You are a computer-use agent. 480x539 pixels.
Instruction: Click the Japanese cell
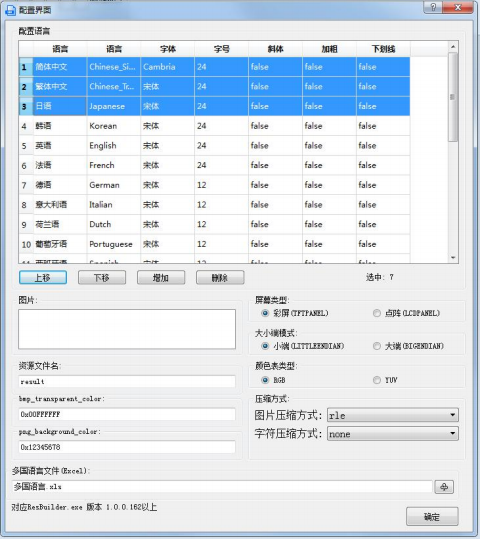[114, 106]
